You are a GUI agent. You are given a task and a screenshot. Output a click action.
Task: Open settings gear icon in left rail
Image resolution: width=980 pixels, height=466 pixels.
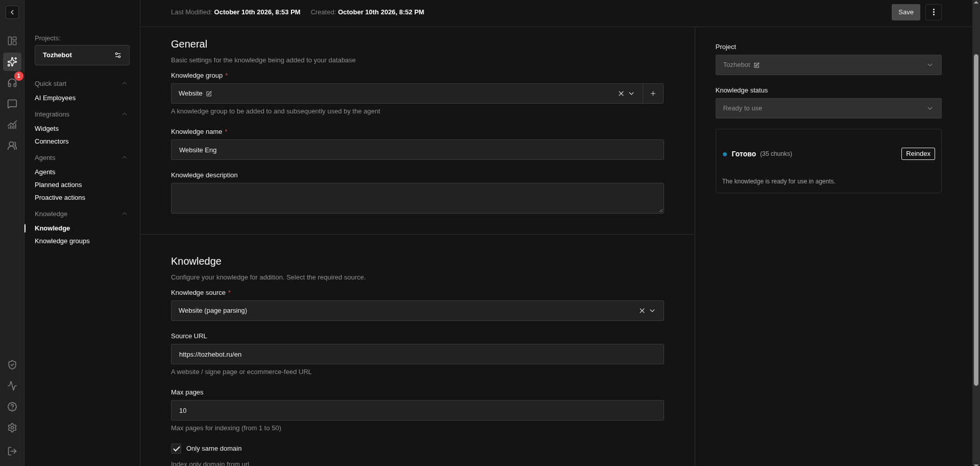click(x=12, y=428)
